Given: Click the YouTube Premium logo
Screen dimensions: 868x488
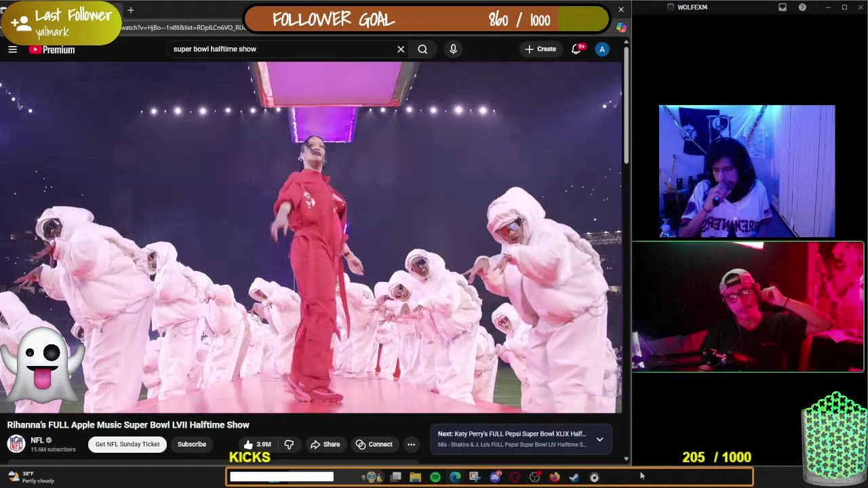Looking at the screenshot, I should [52, 49].
